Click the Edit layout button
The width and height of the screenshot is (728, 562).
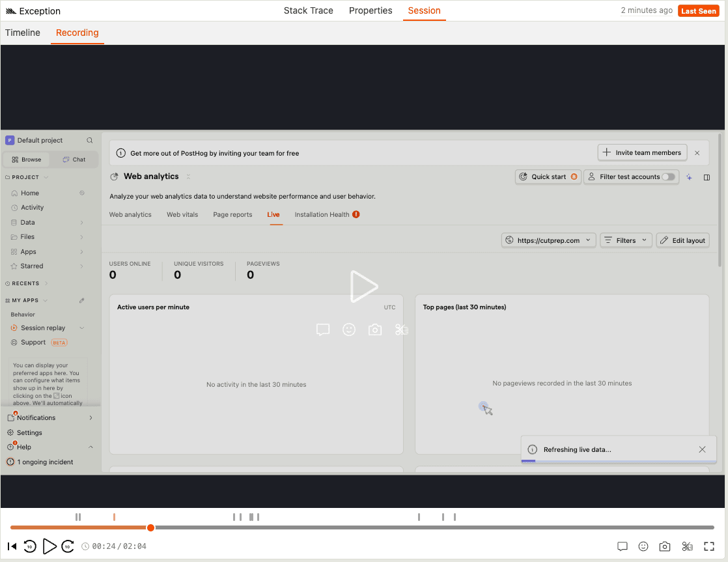pyautogui.click(x=682, y=240)
